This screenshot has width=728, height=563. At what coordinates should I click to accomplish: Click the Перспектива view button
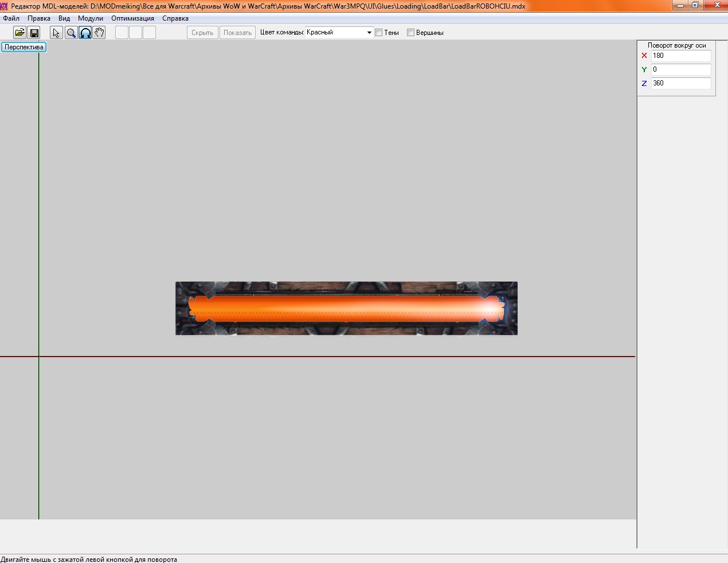pyautogui.click(x=24, y=47)
